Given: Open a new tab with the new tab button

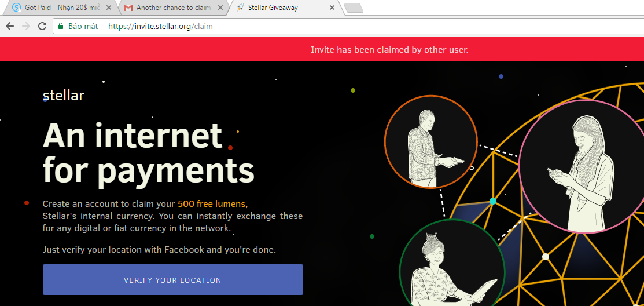Looking at the screenshot, I should (353, 8).
